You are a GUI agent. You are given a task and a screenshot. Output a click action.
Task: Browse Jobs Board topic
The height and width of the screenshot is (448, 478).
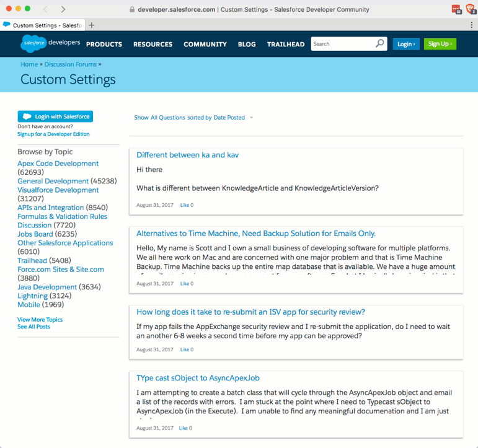click(x=35, y=234)
